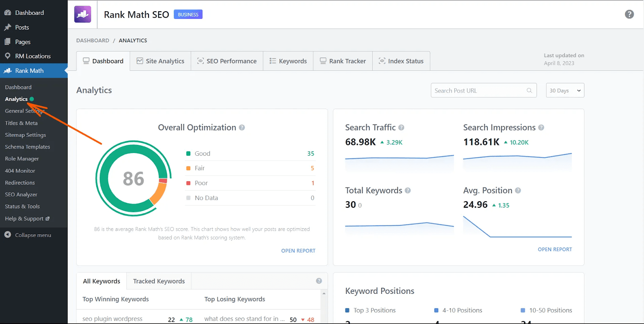The width and height of the screenshot is (644, 324).
Task: Click the keywords list scrollbar up arrow
Action: [x=324, y=293]
